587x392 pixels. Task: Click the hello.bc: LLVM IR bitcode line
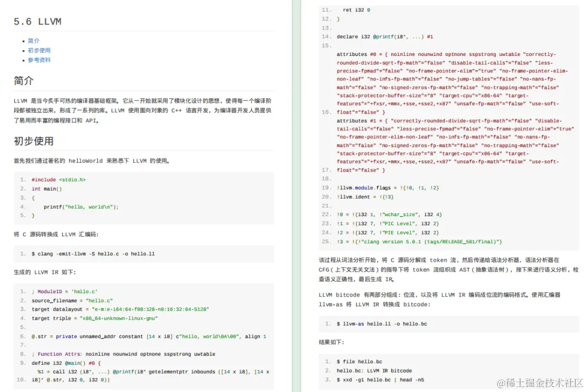point(374,371)
